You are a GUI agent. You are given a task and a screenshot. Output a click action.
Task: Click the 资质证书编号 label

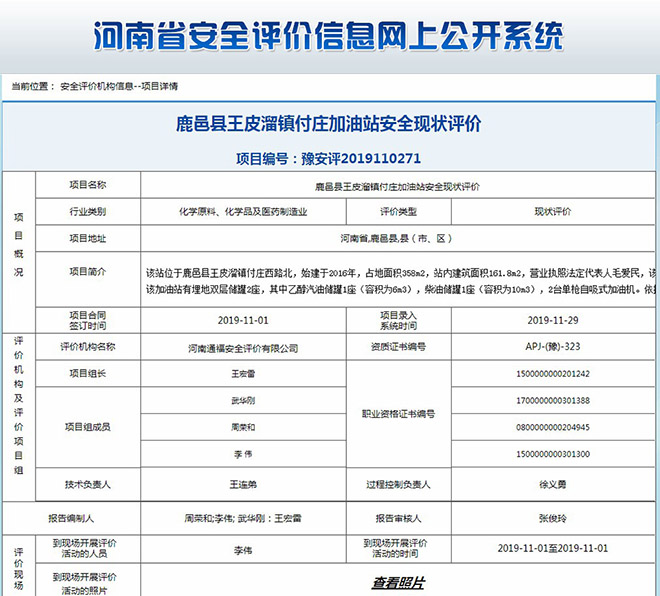point(399,346)
